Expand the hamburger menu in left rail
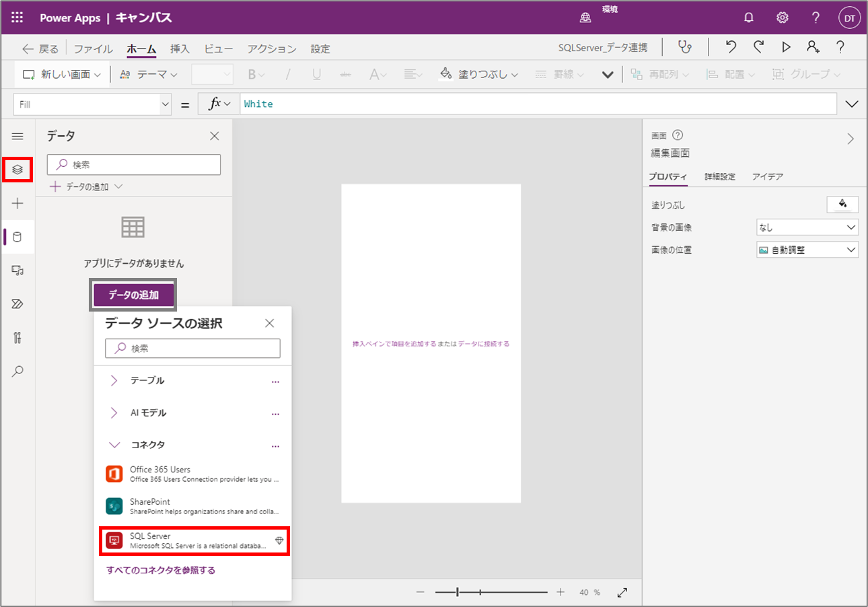Image resolution: width=868 pixels, height=607 pixels. (x=18, y=137)
